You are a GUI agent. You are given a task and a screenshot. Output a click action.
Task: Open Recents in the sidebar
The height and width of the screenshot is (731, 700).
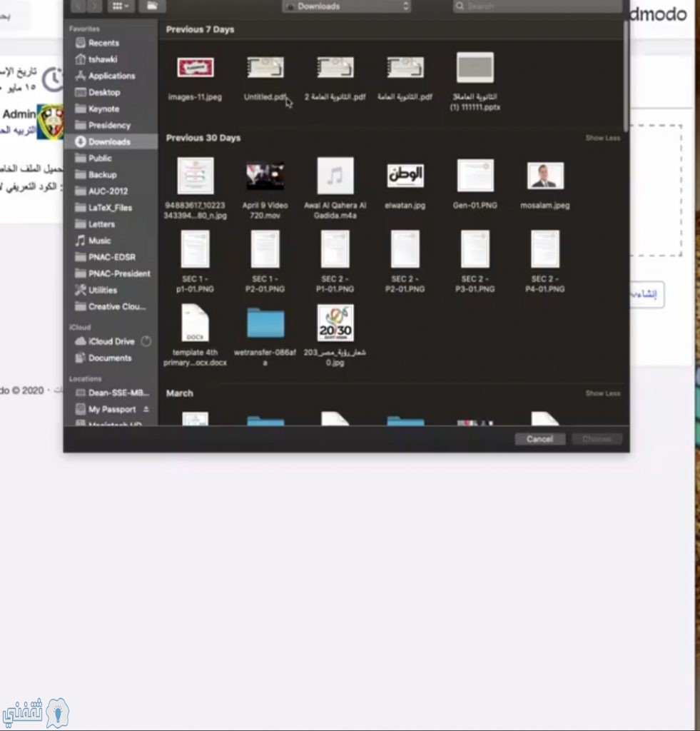pyautogui.click(x=103, y=43)
